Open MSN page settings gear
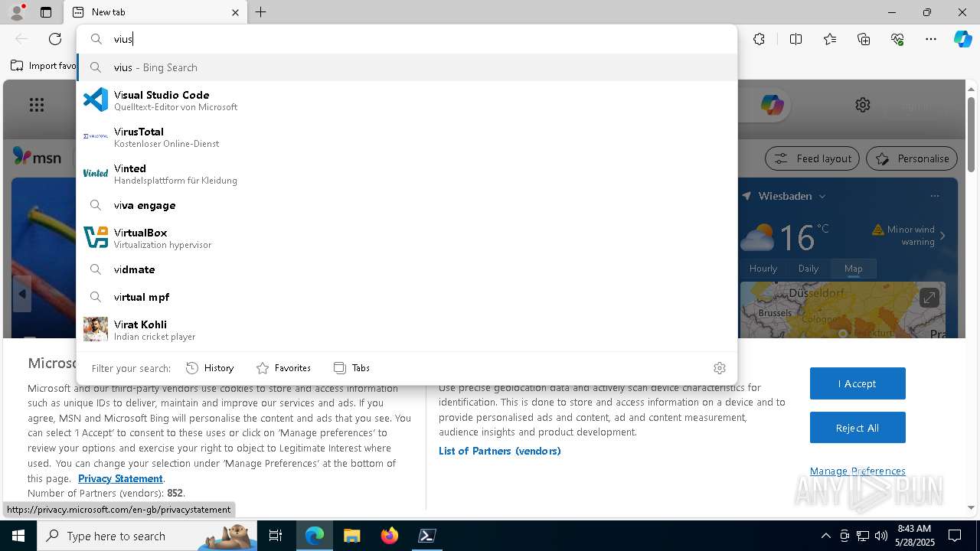This screenshot has height=551, width=980. click(863, 105)
